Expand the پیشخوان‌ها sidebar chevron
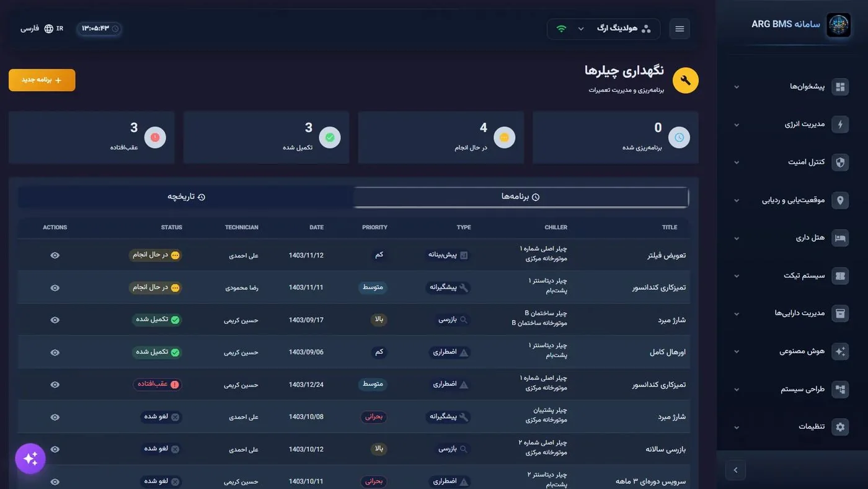This screenshot has height=489, width=868. click(737, 87)
